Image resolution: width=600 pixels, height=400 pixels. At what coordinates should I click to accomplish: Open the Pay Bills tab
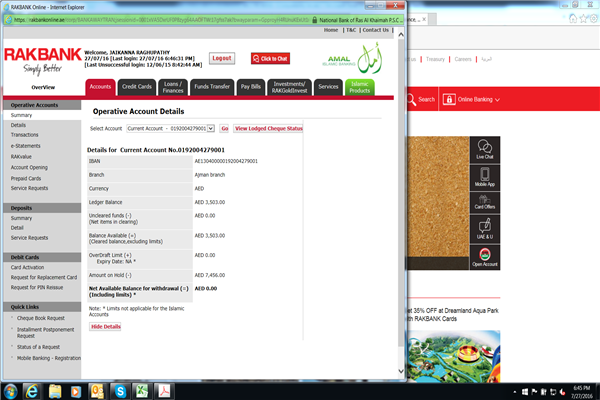coord(251,87)
